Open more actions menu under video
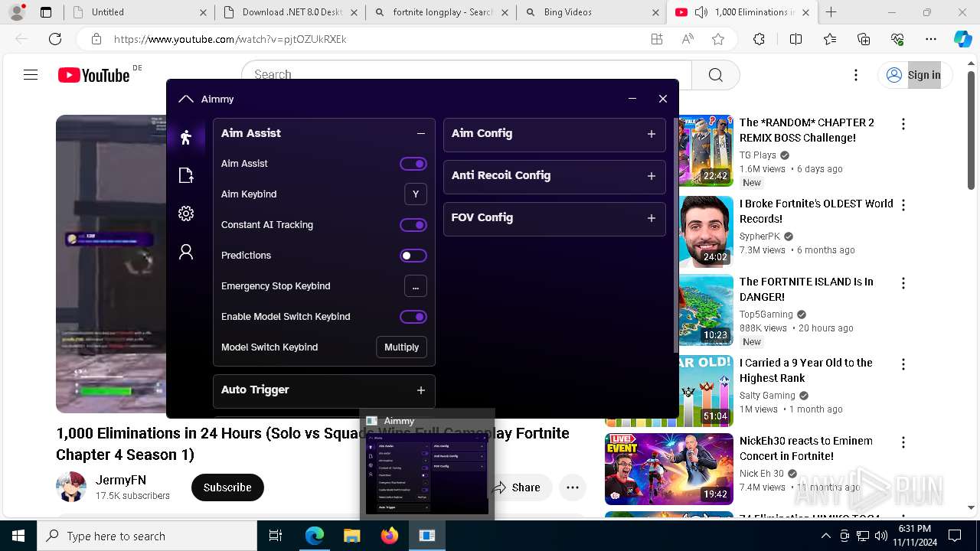The image size is (980, 551). coord(573,487)
